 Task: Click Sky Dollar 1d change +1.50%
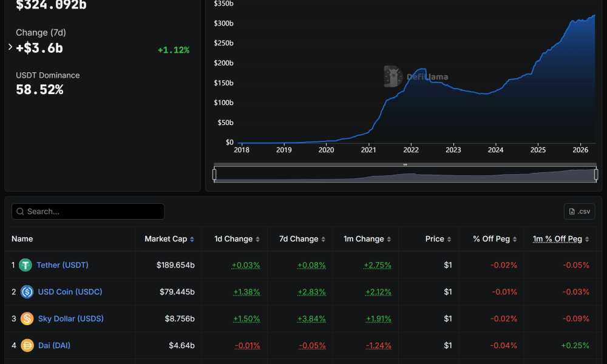[x=246, y=319]
